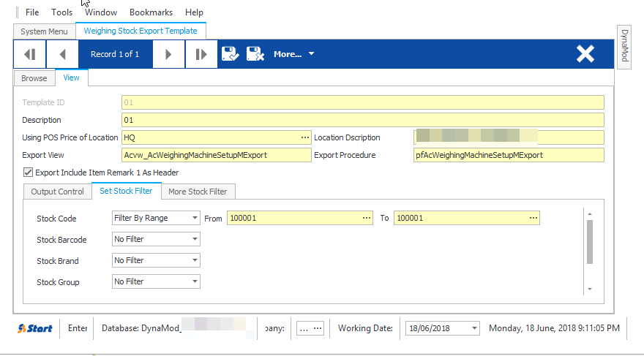Switch to More Stock Filter tab

point(198,192)
